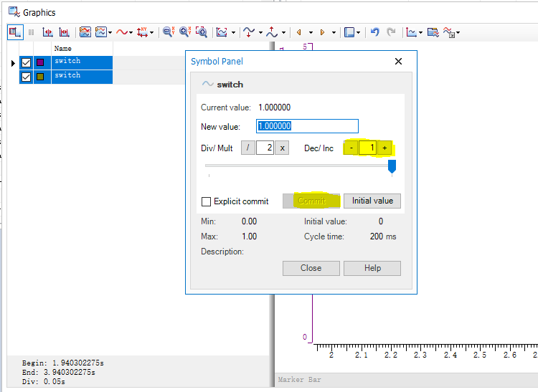Click the blue undo arrow
Screen dimensions: 538x392
pos(375,32)
